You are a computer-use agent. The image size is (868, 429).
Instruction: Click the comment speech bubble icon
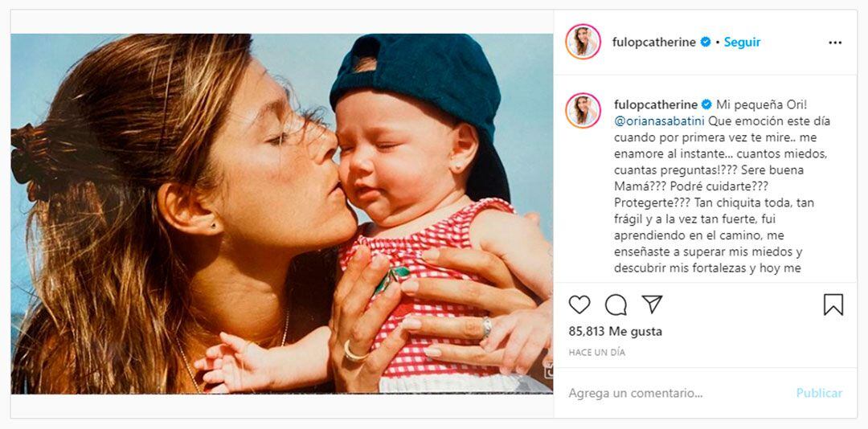coord(616,304)
